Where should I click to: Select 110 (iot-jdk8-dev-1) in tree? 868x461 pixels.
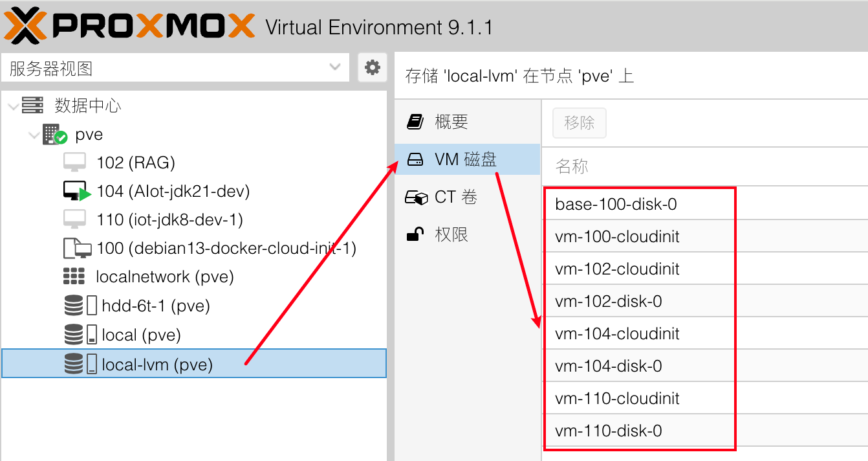point(169,220)
